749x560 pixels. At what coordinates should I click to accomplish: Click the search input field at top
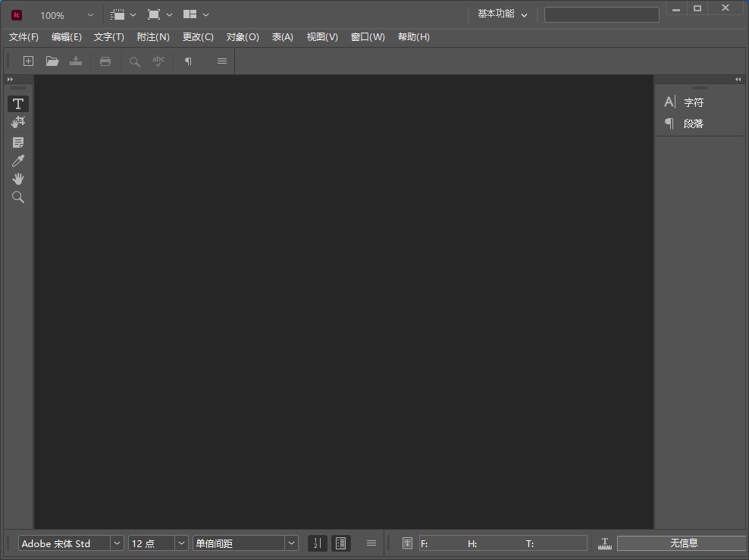(601, 15)
